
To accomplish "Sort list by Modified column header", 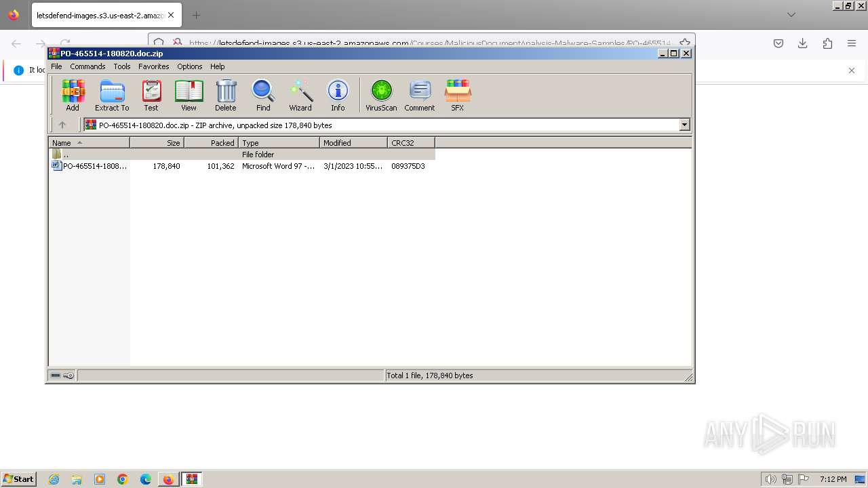I will tap(353, 142).
